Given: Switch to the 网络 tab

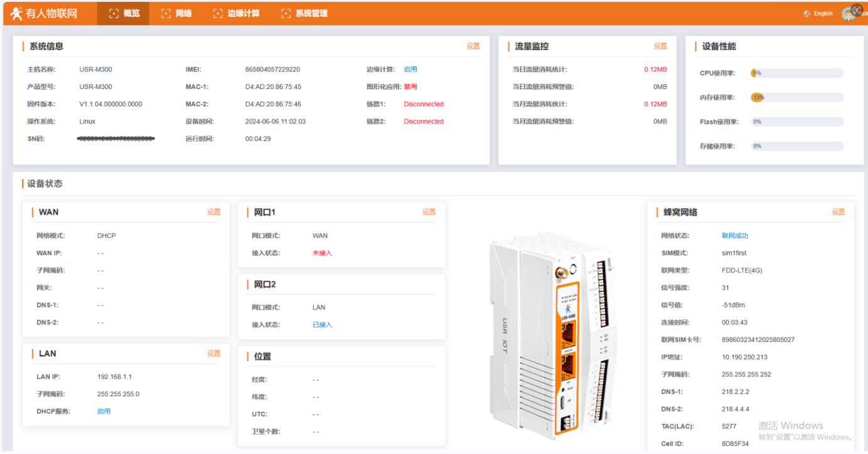Looking at the screenshot, I should [176, 13].
